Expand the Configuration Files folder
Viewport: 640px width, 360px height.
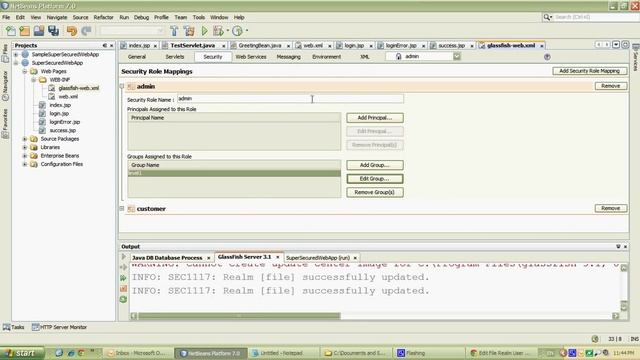click(24, 164)
